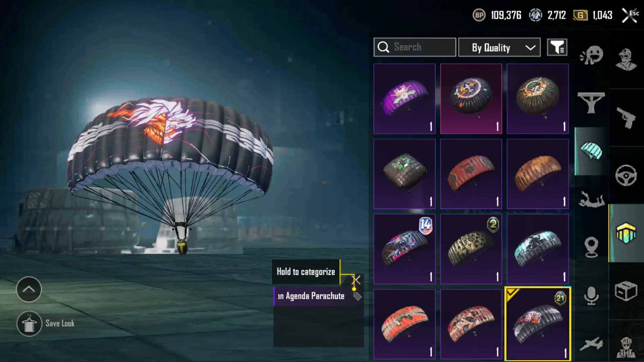The height and width of the screenshot is (362, 644).
Task: Open the crate box category icon
Action: click(x=626, y=291)
